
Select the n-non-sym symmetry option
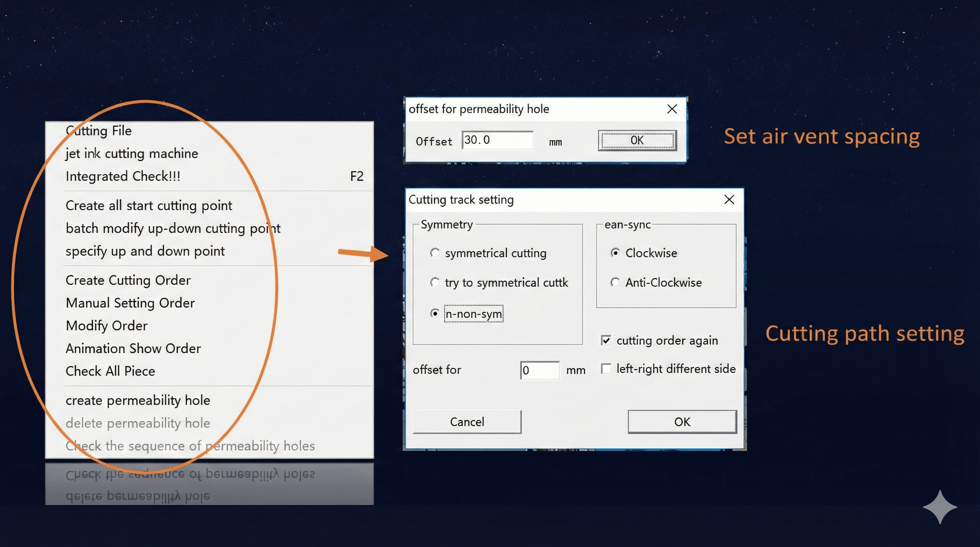tap(435, 314)
